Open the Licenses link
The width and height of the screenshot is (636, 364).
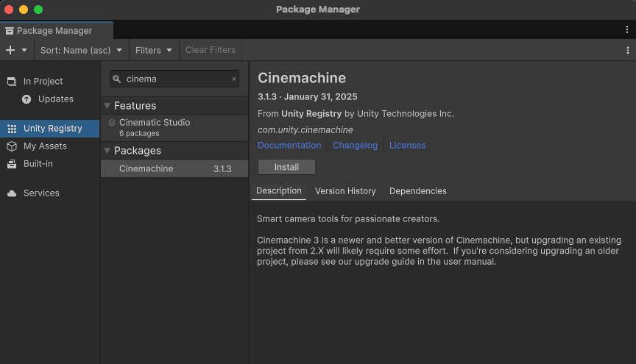coord(408,146)
